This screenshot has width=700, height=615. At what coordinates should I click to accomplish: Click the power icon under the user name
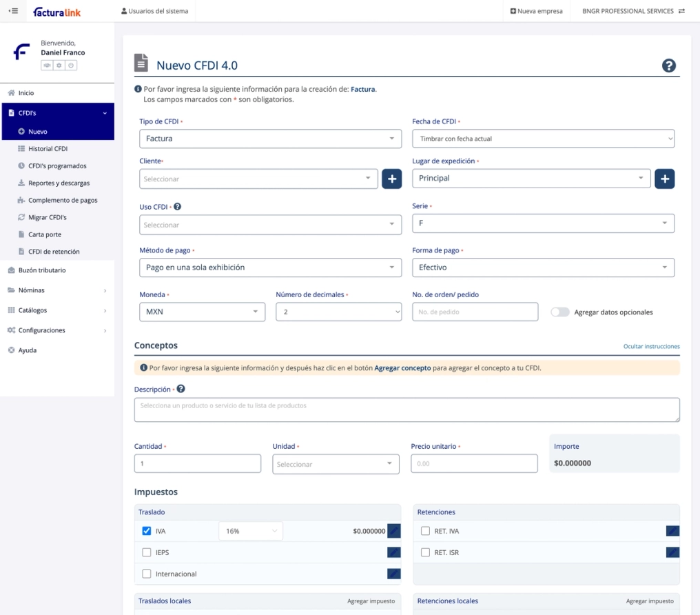click(x=71, y=65)
